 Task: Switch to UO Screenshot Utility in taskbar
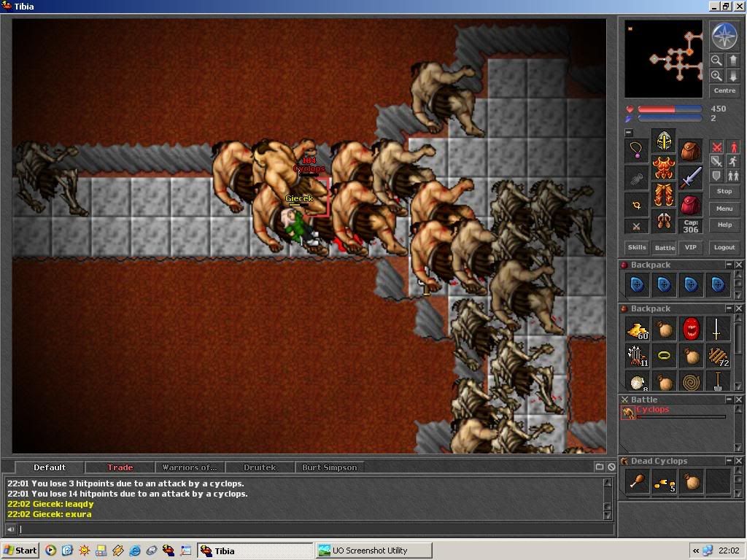pos(374,551)
